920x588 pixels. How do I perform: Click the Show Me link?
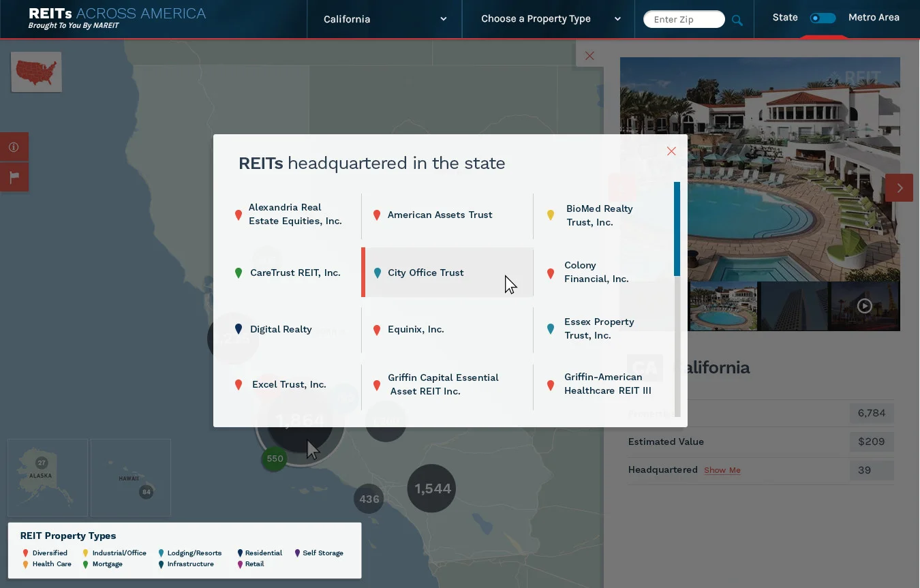pos(722,470)
